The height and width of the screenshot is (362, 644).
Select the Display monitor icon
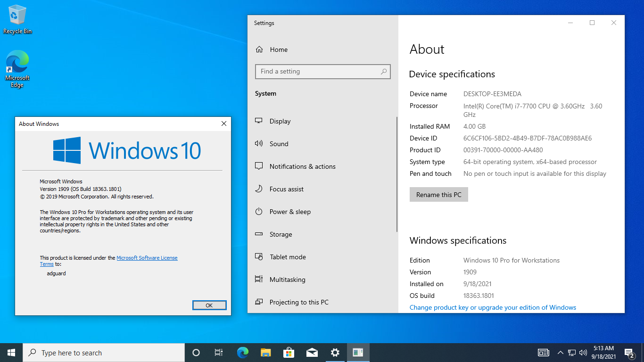[259, 121]
